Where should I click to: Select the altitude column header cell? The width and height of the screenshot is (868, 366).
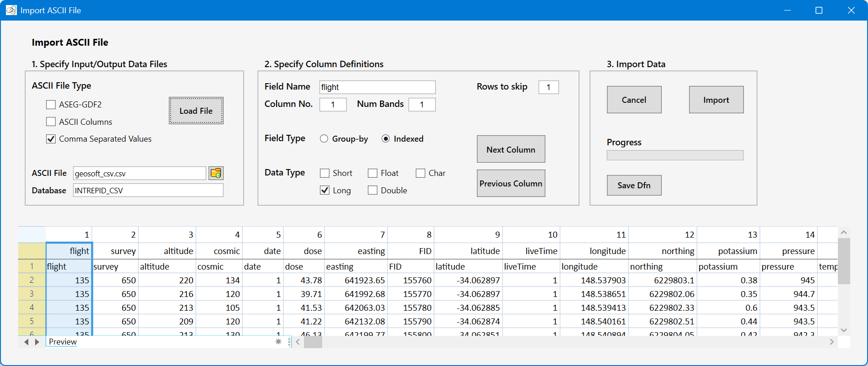pos(167,251)
